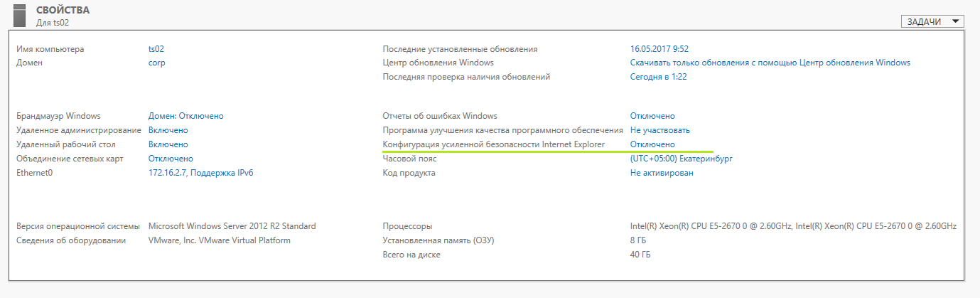Click the ЗАДАЧИ dropdown arrow

pos(956,21)
